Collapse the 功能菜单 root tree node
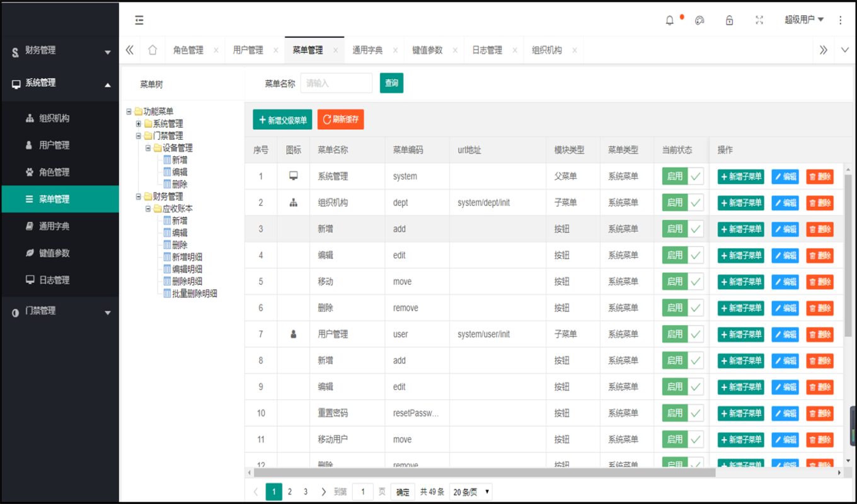 (x=129, y=112)
